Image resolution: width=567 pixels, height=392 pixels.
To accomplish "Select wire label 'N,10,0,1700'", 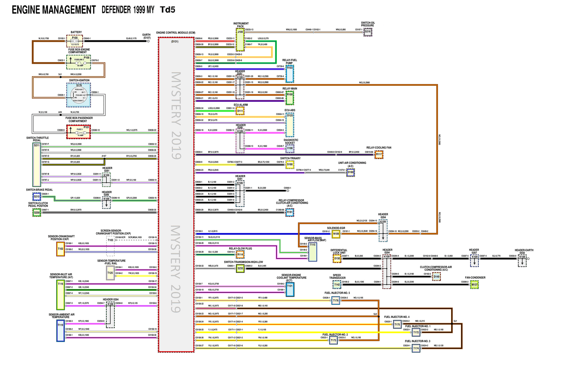I will click(44, 38).
